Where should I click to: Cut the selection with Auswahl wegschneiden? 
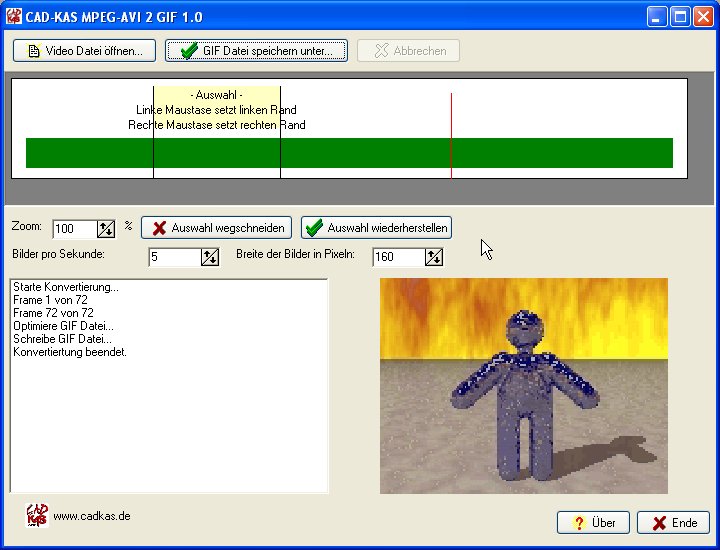(217, 228)
